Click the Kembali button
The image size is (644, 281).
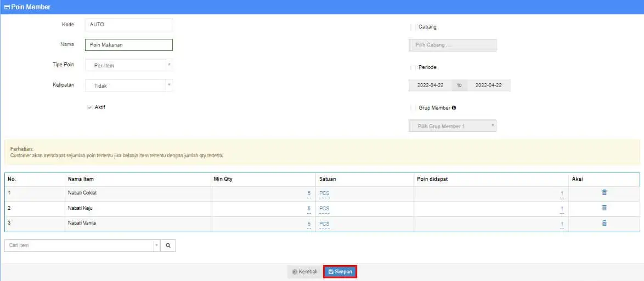point(305,272)
